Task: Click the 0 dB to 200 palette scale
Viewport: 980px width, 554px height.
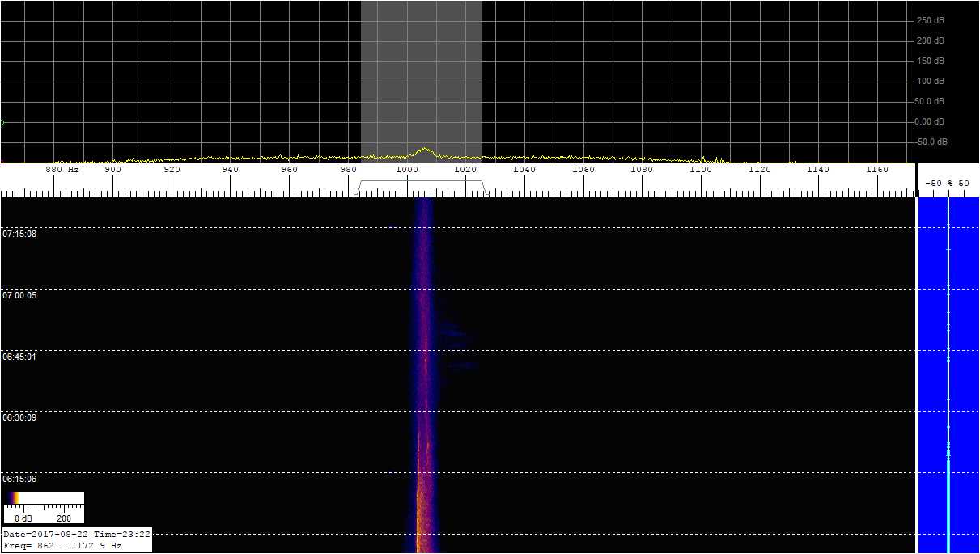Action: 44,514
